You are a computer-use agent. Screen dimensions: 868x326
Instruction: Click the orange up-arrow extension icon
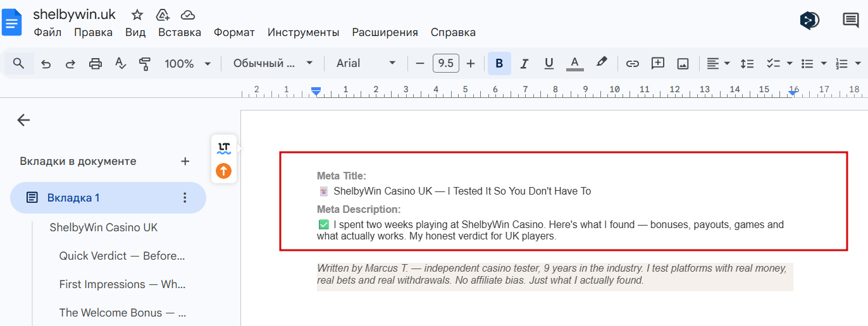[224, 171]
